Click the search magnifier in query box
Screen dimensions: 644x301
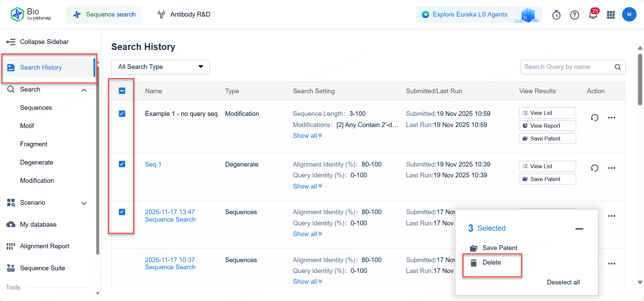(618, 67)
